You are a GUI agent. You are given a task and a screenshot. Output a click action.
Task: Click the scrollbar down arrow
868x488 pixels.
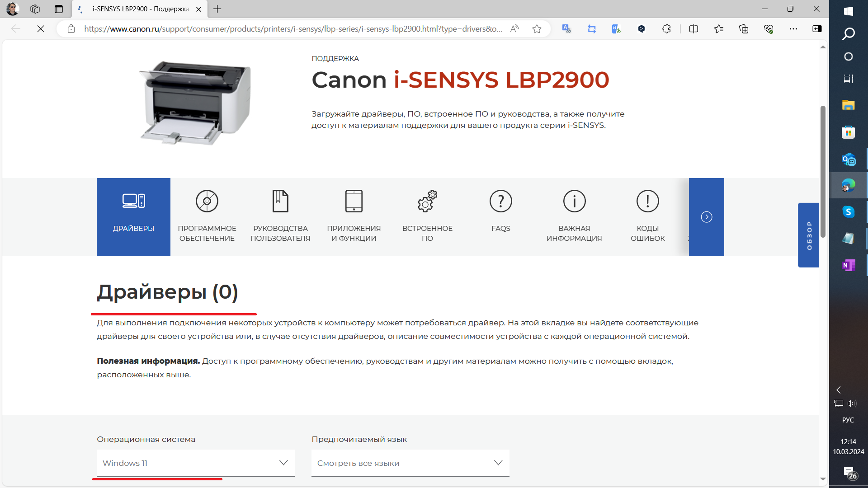823,479
